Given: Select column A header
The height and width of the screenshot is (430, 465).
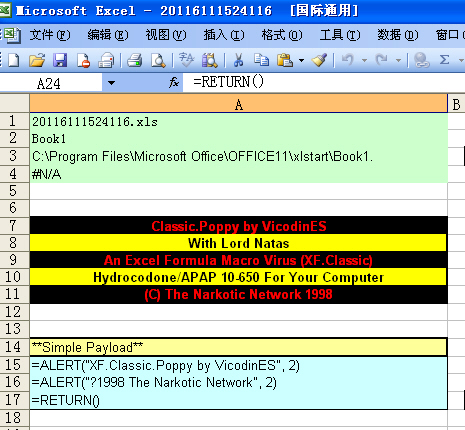Looking at the screenshot, I should pyautogui.click(x=239, y=104).
